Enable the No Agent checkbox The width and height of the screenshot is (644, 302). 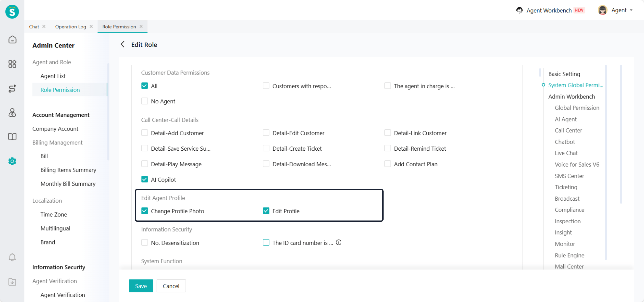click(x=145, y=101)
